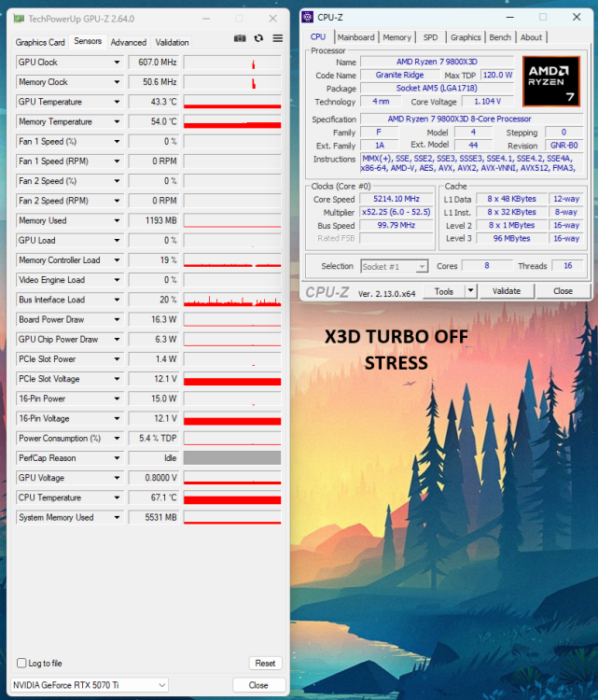Click the AMD Ryzen 7 9800X3D name field
Screen dimensions: 598x700
coord(437,62)
